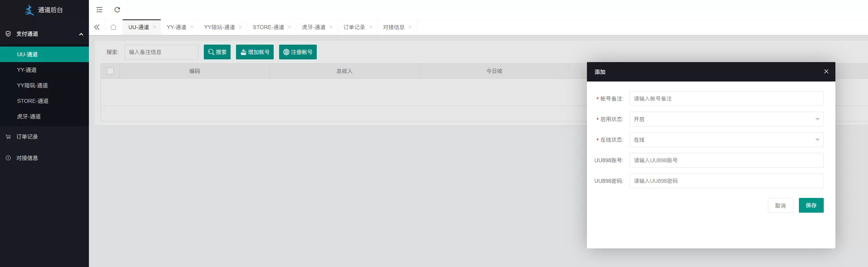Open the 启用状态 dropdown
868x267 pixels.
pyautogui.click(x=726, y=119)
